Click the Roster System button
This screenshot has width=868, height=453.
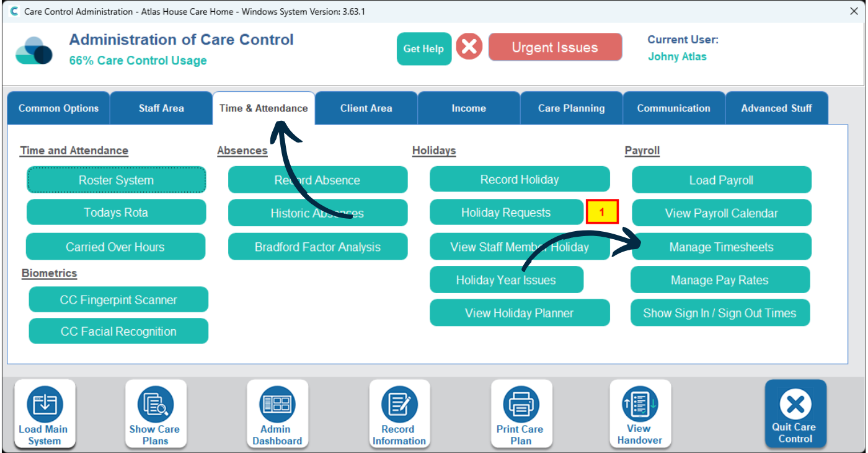pos(116,180)
